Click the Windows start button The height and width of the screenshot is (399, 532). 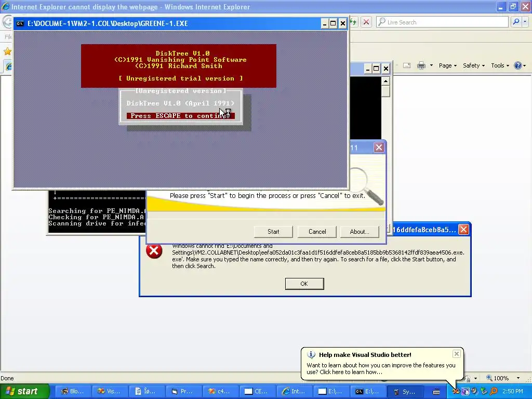24,391
